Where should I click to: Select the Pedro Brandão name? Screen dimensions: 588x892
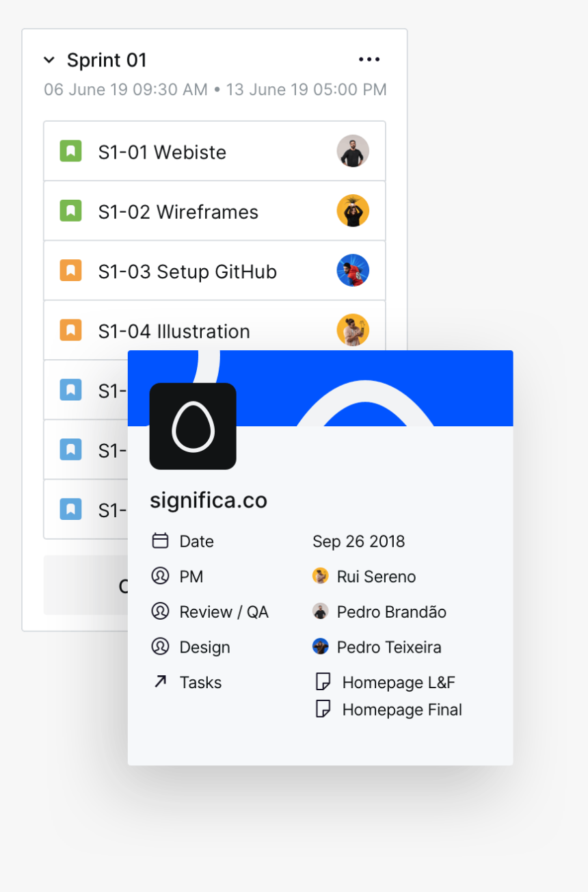pyautogui.click(x=392, y=612)
